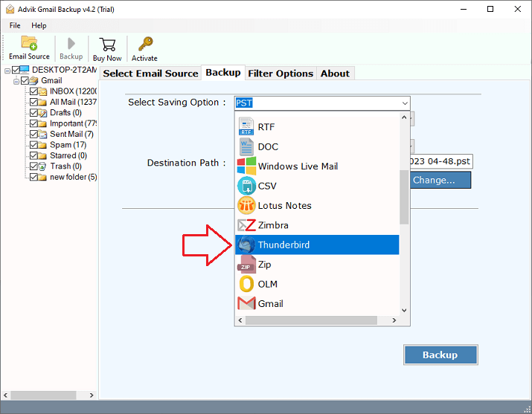Switch to the About tab
The image size is (532, 414).
coord(335,73)
